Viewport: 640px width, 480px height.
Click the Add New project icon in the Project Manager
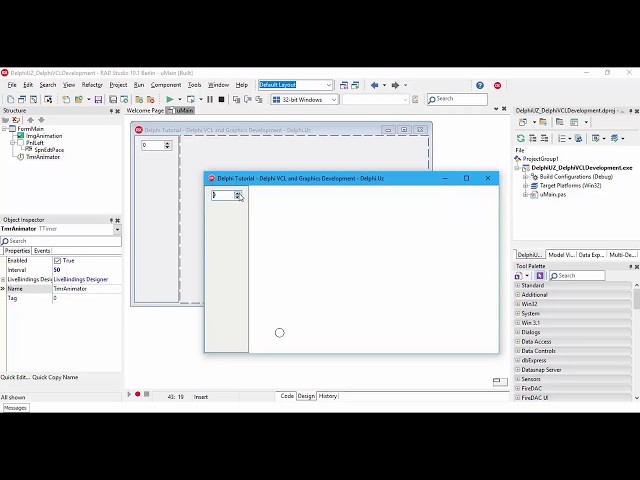tap(523, 122)
